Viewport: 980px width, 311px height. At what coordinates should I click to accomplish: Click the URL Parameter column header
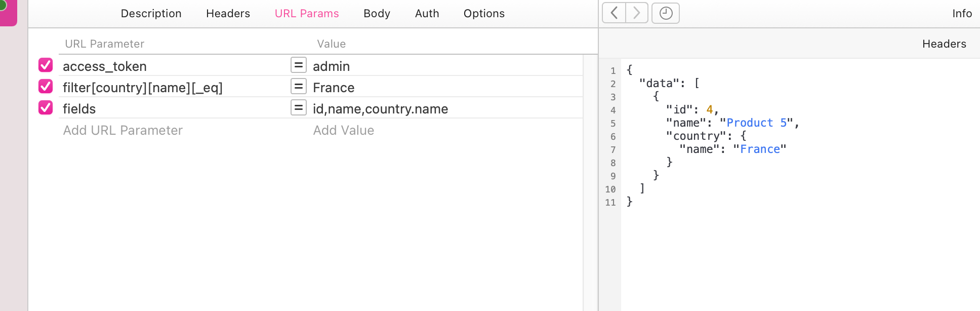[104, 44]
